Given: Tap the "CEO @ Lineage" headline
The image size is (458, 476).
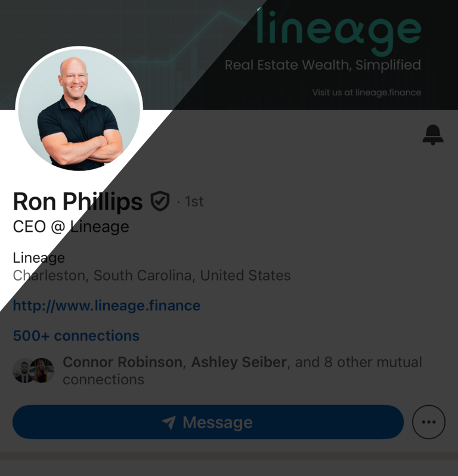Looking at the screenshot, I should pos(71,227).
